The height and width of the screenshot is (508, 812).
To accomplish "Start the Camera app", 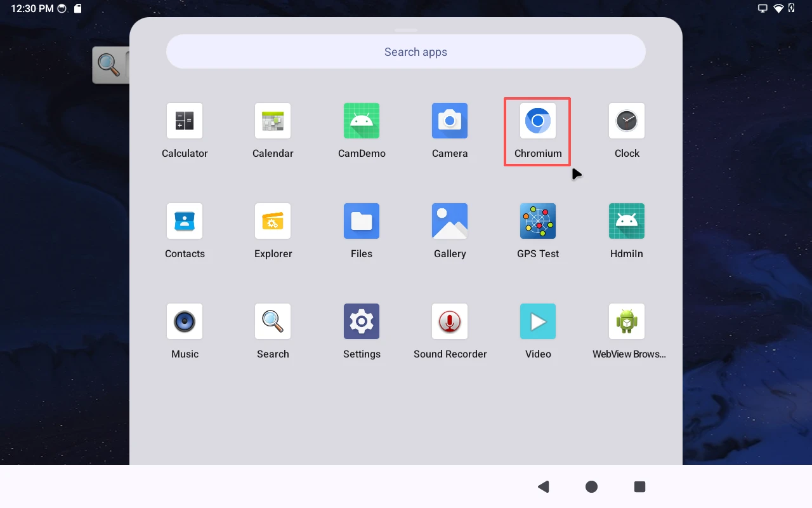I will [x=450, y=121].
